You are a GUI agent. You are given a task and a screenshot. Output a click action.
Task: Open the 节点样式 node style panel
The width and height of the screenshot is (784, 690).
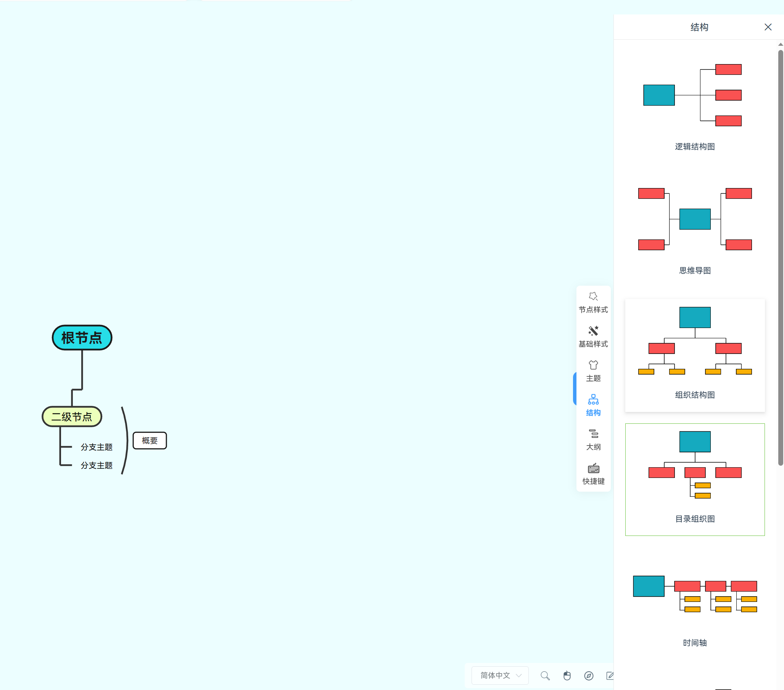(x=593, y=302)
